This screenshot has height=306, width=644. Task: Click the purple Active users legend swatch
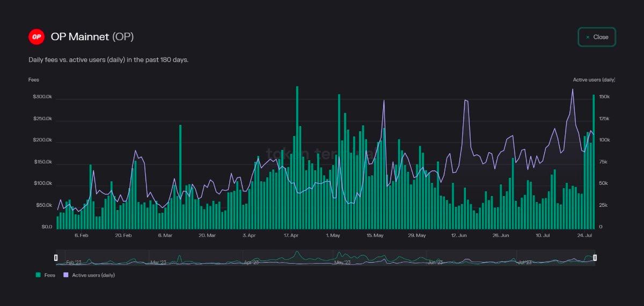click(66, 275)
